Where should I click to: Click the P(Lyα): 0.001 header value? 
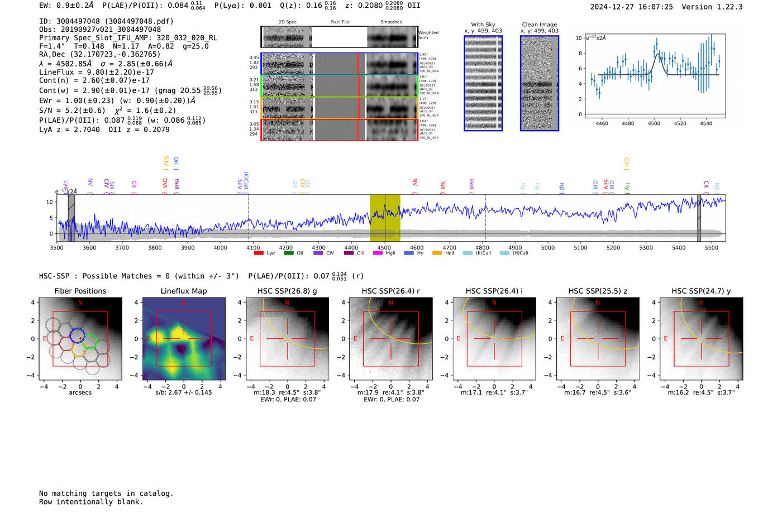[243, 5]
